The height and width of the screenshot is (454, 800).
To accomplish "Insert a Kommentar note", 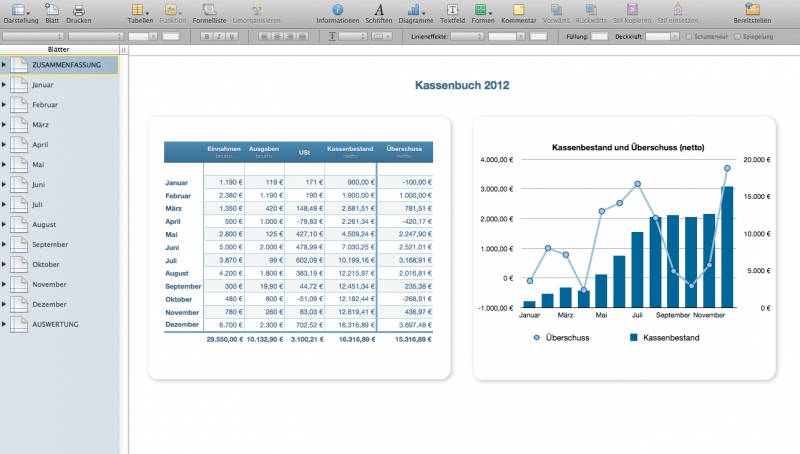I will click(x=518, y=10).
